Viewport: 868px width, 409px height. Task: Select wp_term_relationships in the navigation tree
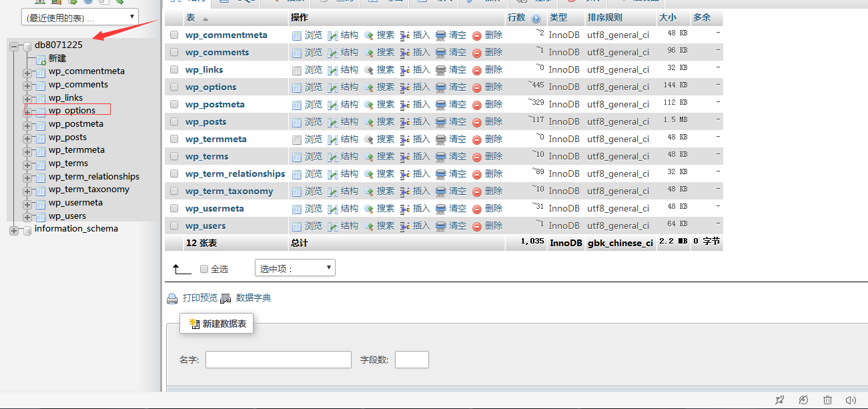(94, 177)
